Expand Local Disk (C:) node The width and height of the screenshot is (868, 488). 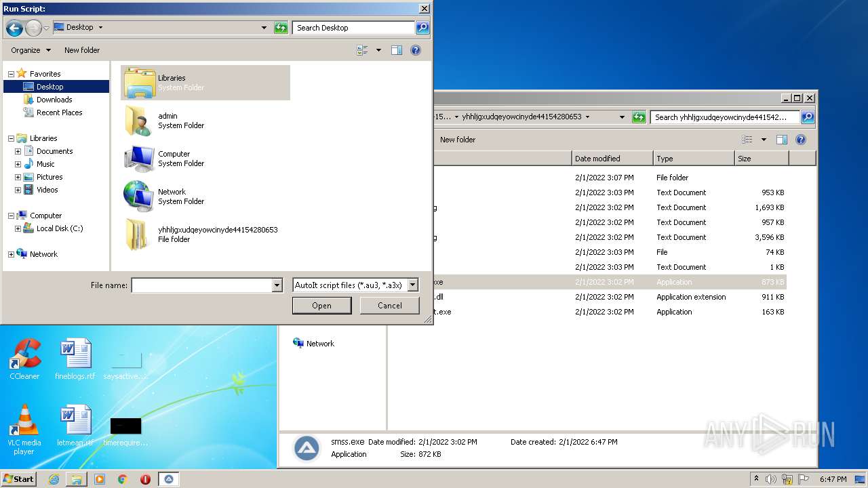pos(18,228)
